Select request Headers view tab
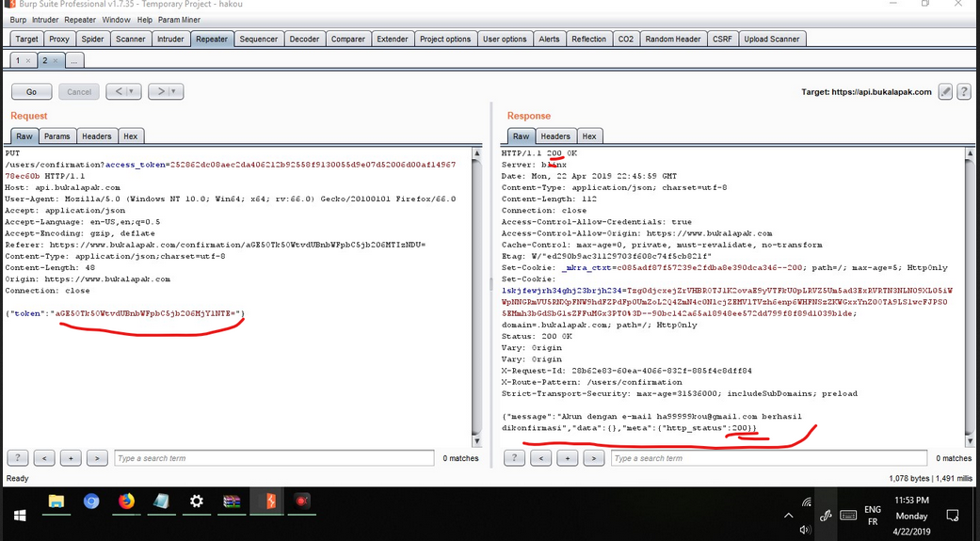This screenshot has width=980, height=541. [97, 136]
